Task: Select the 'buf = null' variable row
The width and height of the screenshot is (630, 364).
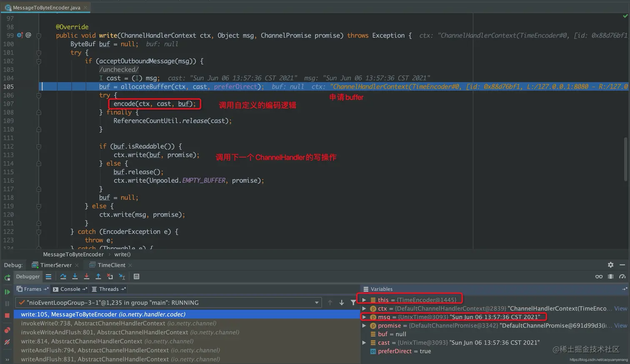Action: (x=495, y=334)
